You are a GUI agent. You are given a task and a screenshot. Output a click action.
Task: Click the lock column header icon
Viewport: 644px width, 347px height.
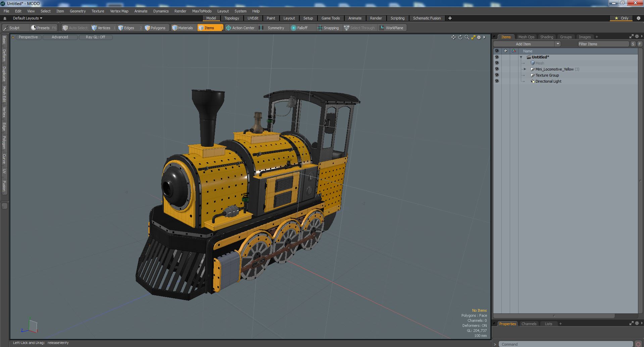[505, 51]
